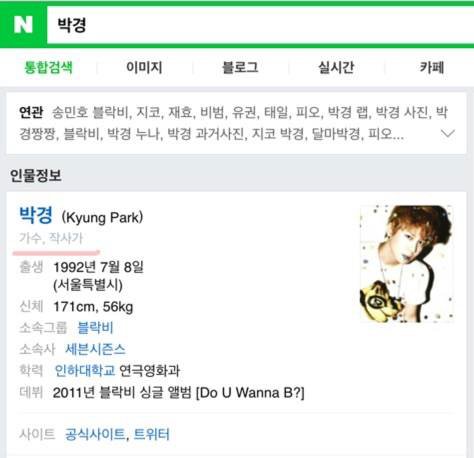Go to the 실시간 tab
This screenshot has width=474, height=458.
336,68
